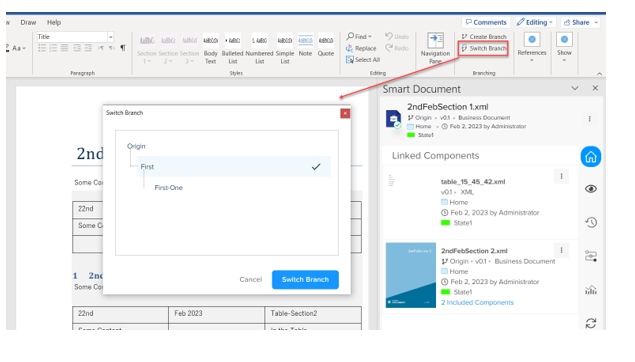The image size is (635, 362).
Task: Open the Draw ribbon tab
Action: tap(28, 22)
